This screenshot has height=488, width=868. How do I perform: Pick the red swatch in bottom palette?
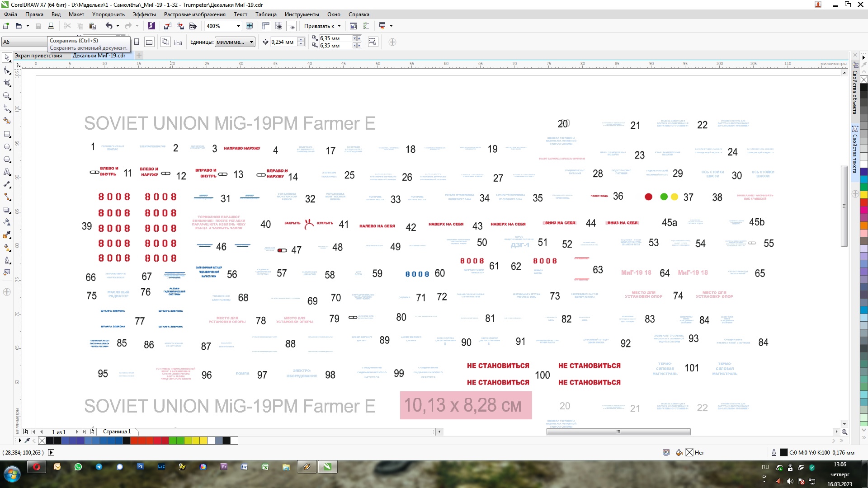[157, 441]
